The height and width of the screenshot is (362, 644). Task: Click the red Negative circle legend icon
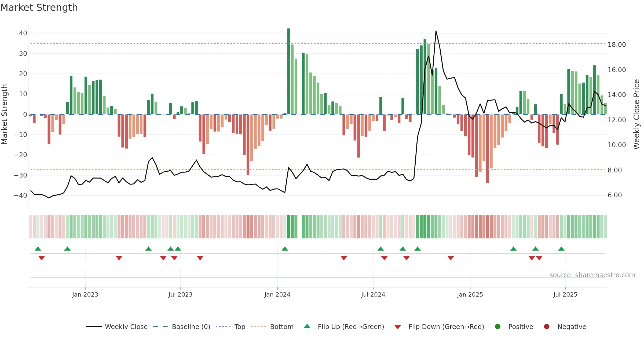click(x=547, y=327)
